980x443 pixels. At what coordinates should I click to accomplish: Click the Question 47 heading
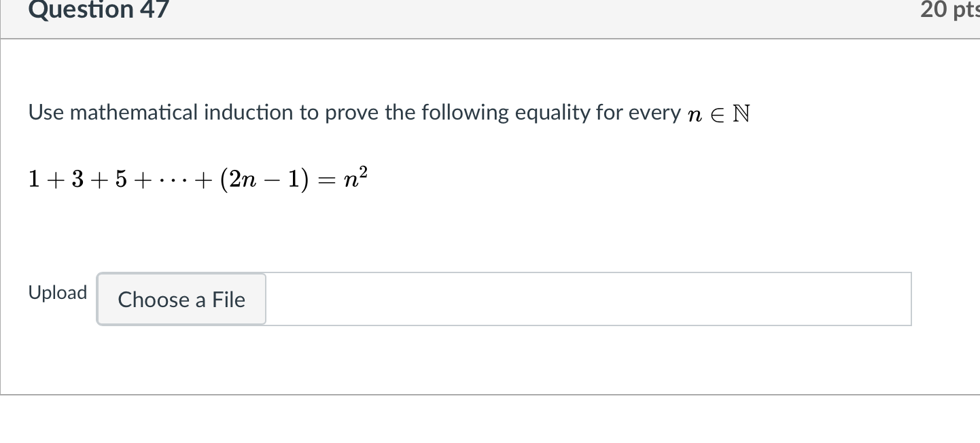coord(98,10)
